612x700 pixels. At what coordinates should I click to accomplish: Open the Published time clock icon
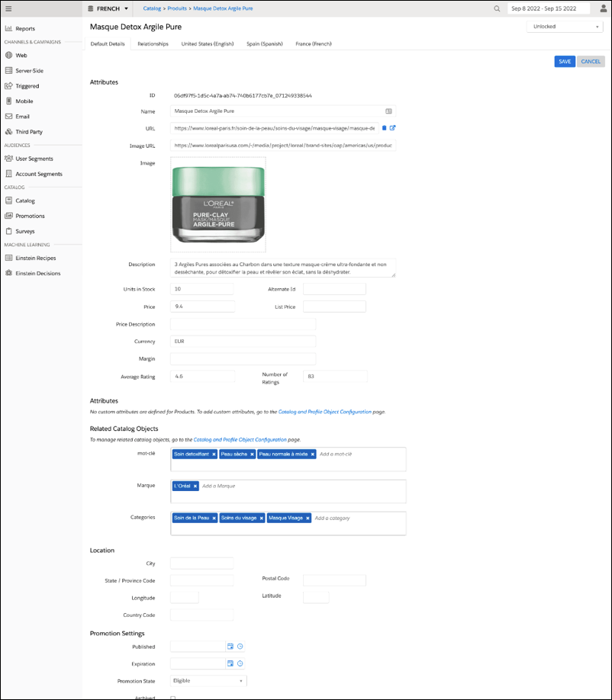[x=240, y=647]
